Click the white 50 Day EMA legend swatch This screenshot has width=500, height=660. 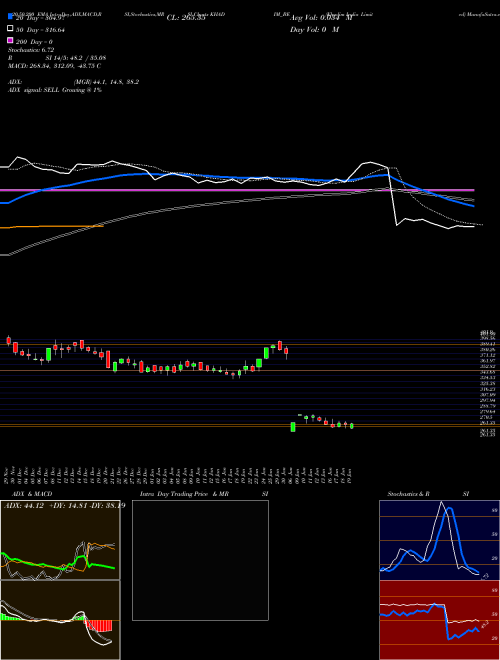[11, 29]
